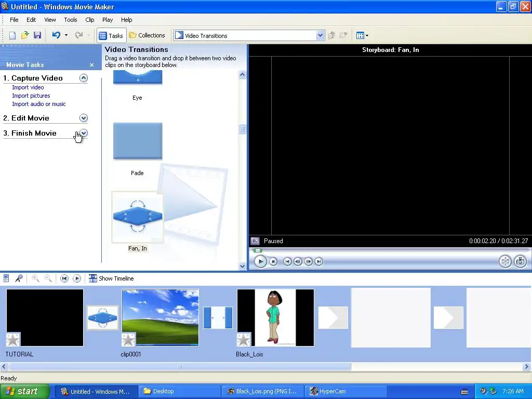Click the Narrate Timeline microphone icon
Viewport: 532px width, 399px height.
[x=19, y=278]
